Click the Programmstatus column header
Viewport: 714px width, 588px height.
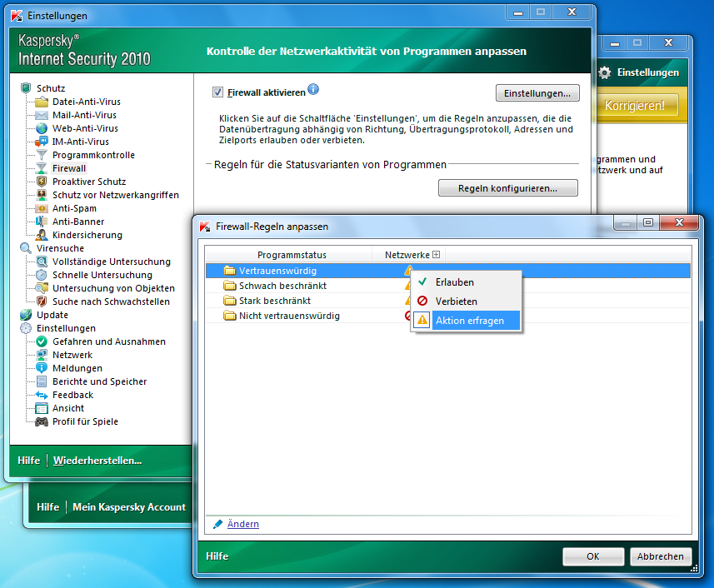[x=292, y=254]
